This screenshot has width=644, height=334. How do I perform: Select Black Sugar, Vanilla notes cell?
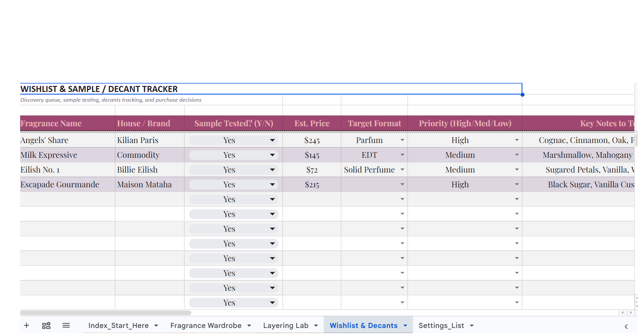click(x=578, y=185)
